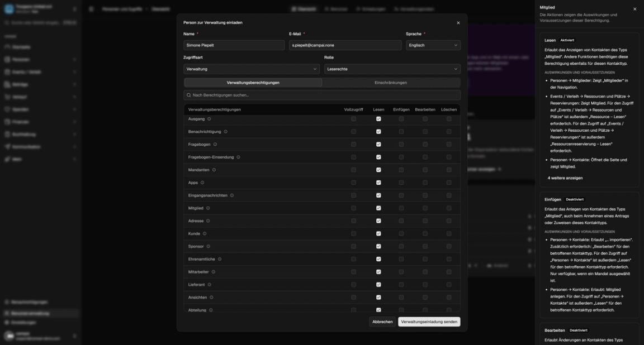
Task: Check Einfügen for Eingangsnachrichten
Action: pos(401,195)
